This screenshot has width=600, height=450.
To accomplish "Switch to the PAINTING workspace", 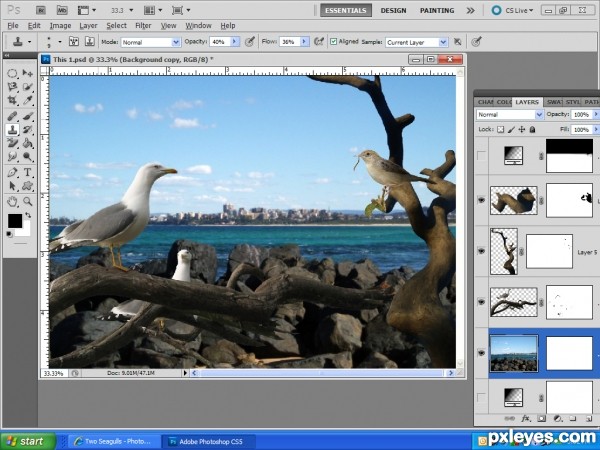I will coord(437,10).
